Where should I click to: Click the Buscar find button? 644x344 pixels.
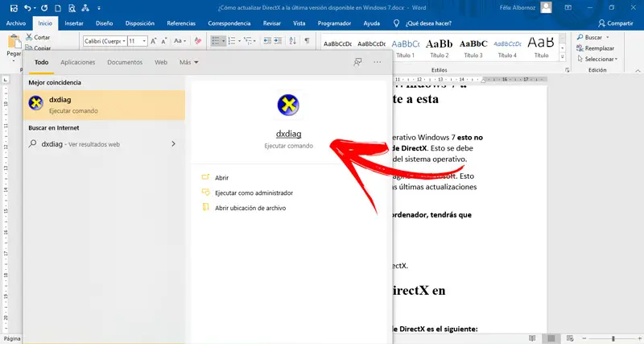590,37
